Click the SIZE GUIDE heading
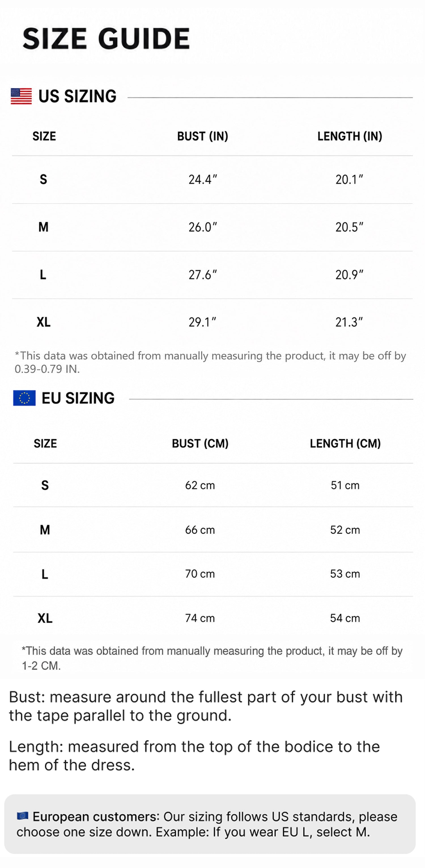Screen dimensions: 425x868 pyautogui.click(x=106, y=39)
